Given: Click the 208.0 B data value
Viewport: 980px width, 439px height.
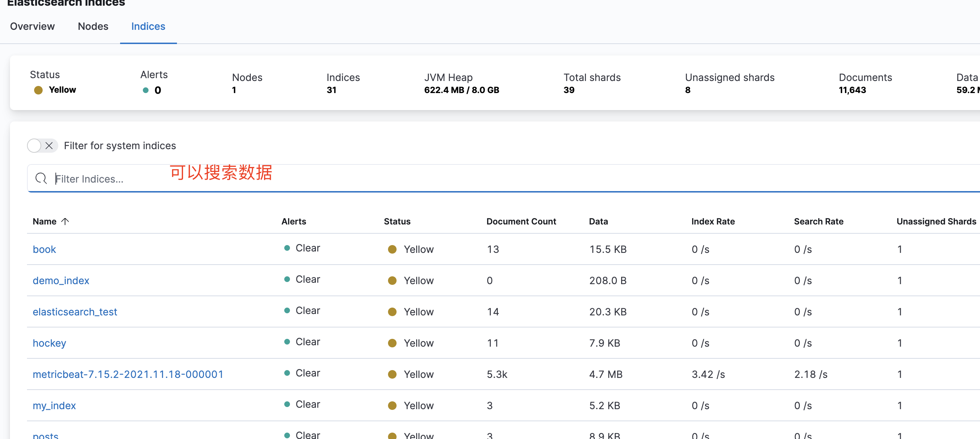Looking at the screenshot, I should click(x=608, y=280).
